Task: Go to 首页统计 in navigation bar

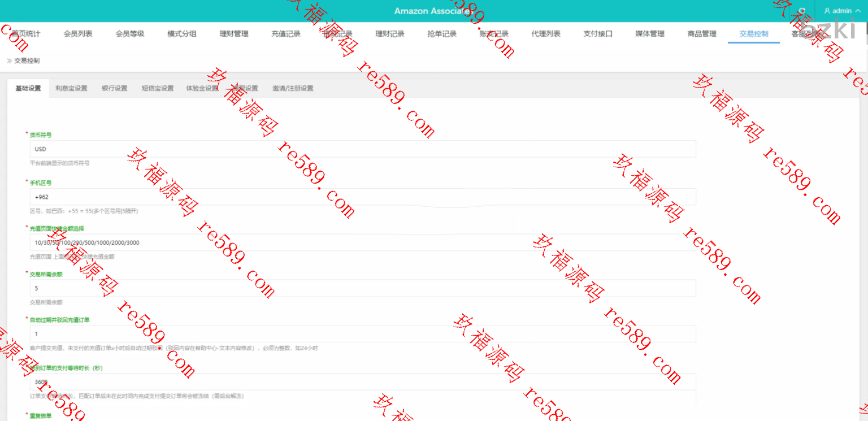Action: coord(26,34)
